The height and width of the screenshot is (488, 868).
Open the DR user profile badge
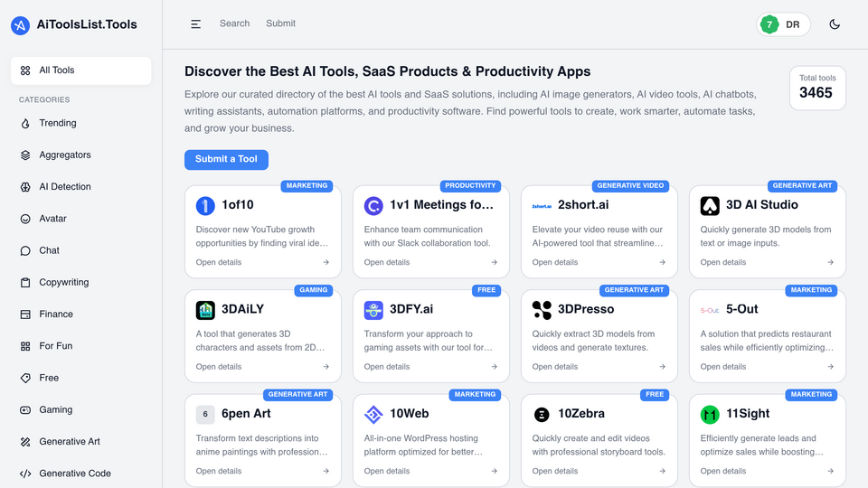click(783, 24)
